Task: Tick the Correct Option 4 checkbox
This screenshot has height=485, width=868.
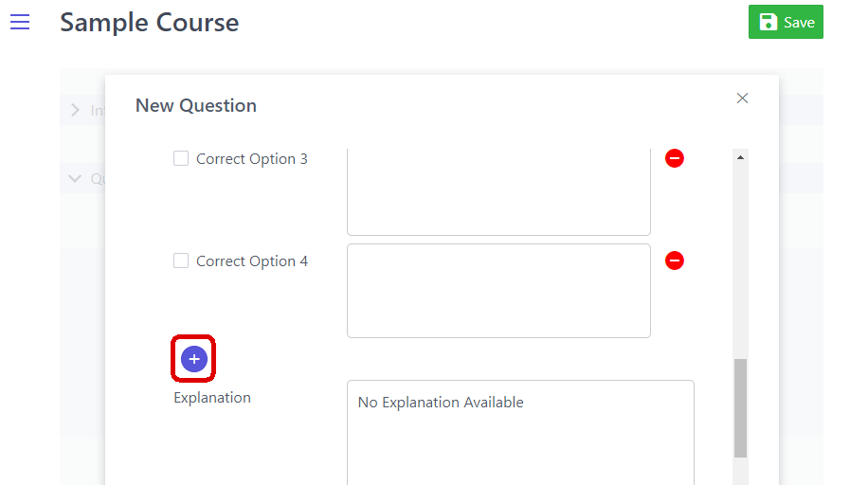Action: click(x=181, y=261)
